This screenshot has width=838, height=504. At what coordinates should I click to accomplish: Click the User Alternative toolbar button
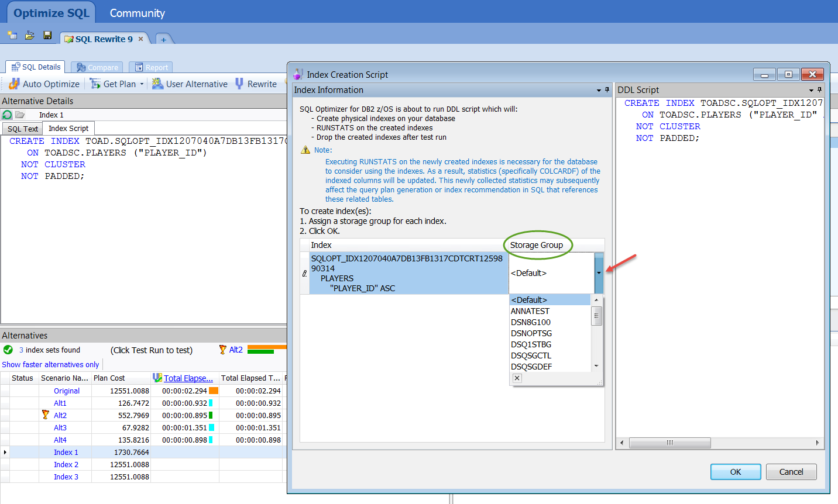pyautogui.click(x=190, y=84)
